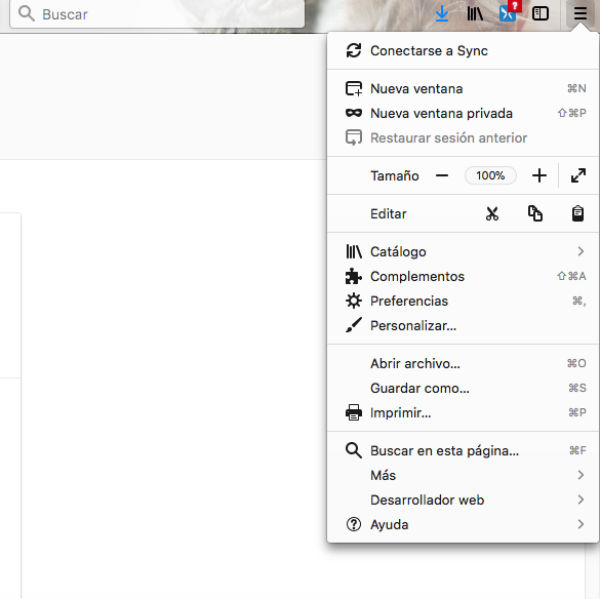Open the Library books icon in toolbar
The width and height of the screenshot is (600, 599).
tap(475, 14)
